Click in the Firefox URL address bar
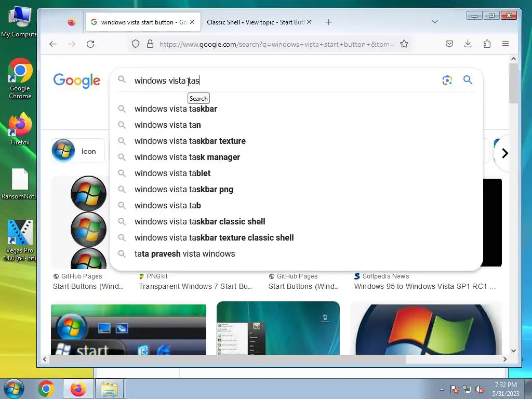This screenshot has width=532, height=399. 276,44
